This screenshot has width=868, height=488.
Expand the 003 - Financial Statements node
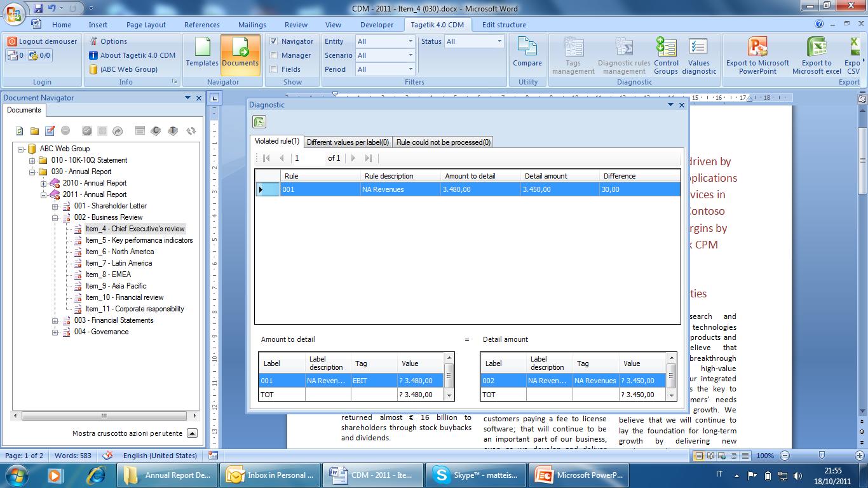(55, 320)
